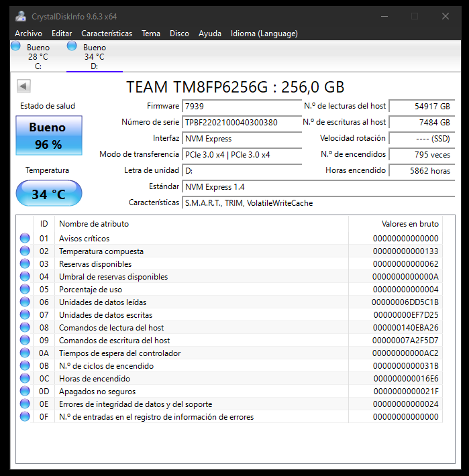Click status orb of Comandos de lectura del host
This screenshot has width=469, height=476.
point(25,328)
